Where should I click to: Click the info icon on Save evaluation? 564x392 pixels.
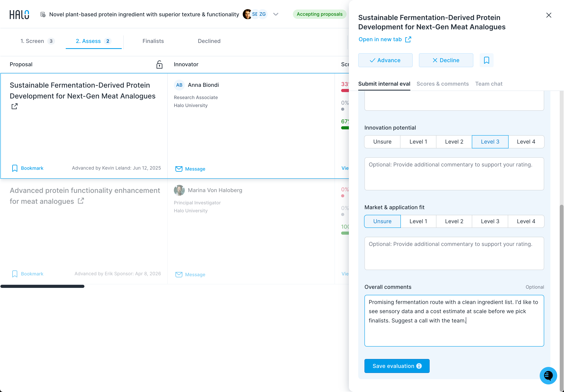click(419, 366)
